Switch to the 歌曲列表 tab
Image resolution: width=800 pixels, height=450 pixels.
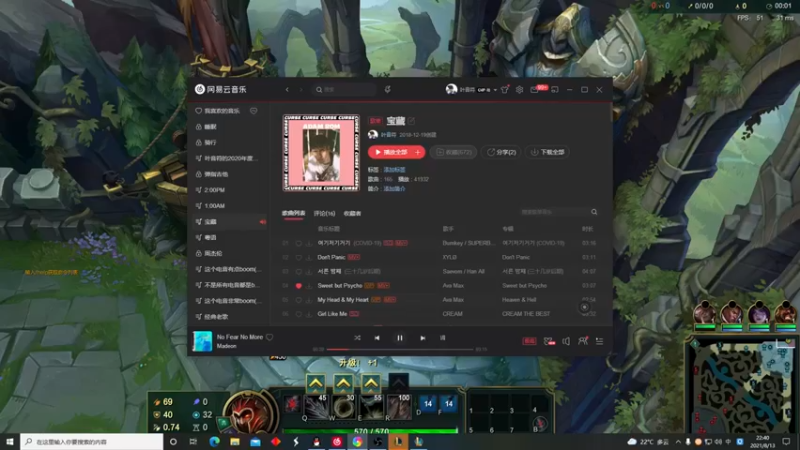tap(293, 213)
